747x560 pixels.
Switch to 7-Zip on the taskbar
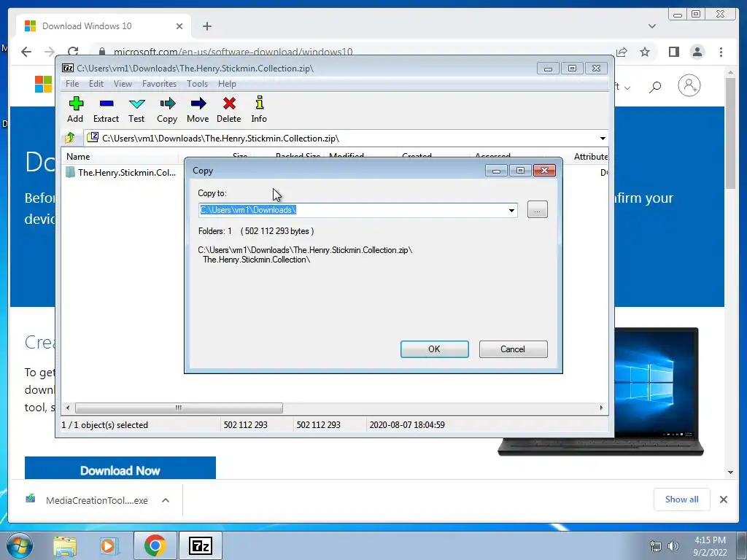pyautogui.click(x=200, y=545)
